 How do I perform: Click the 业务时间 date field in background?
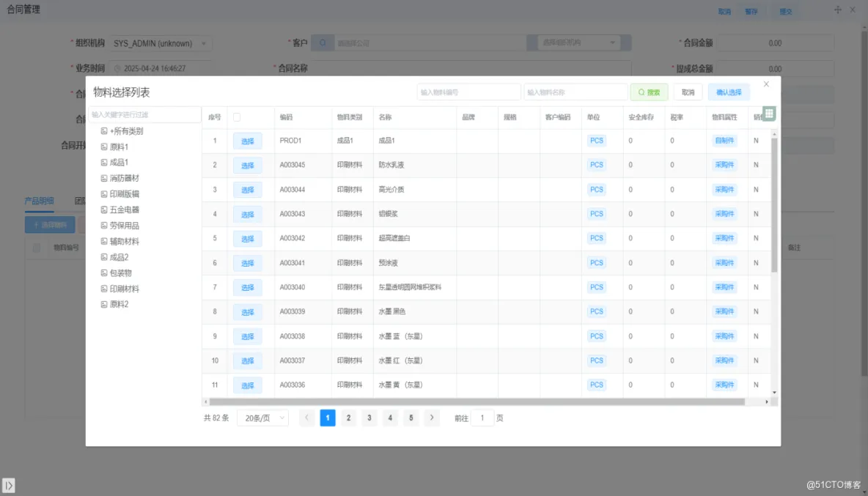(x=161, y=69)
